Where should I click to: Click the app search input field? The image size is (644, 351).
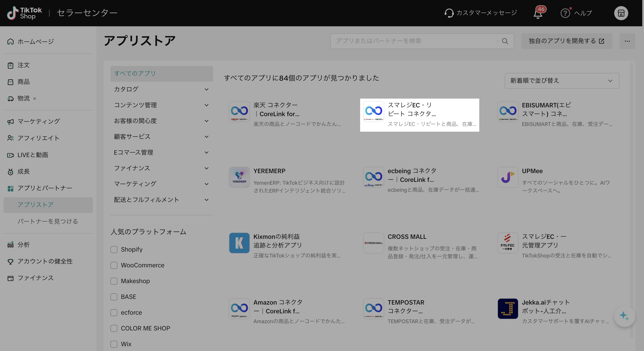click(x=412, y=41)
